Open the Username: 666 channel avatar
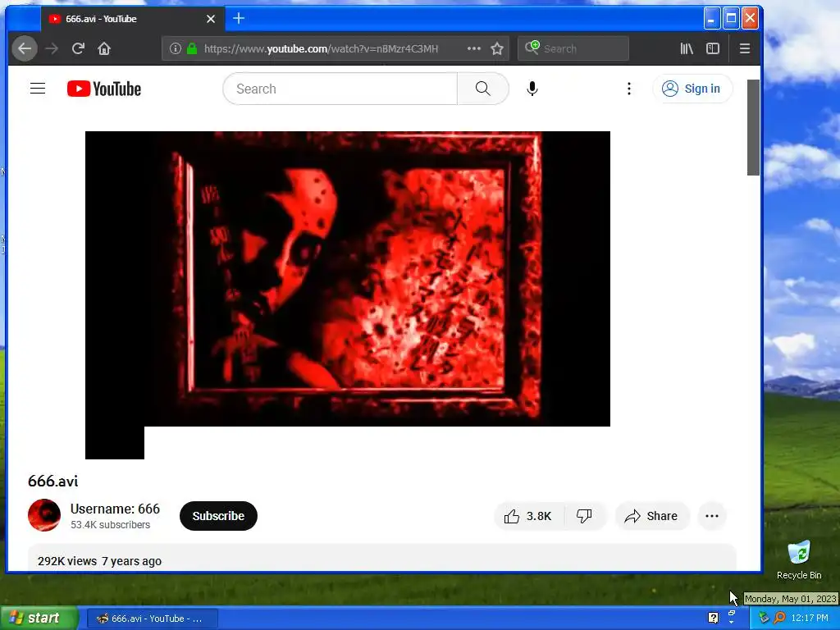The width and height of the screenshot is (840, 630). pos(44,515)
